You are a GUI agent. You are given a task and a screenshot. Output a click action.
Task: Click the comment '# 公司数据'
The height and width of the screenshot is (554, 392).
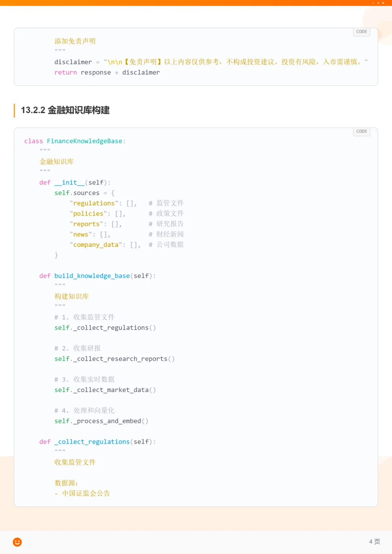click(166, 245)
